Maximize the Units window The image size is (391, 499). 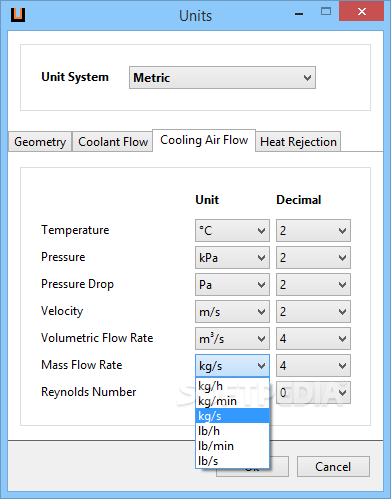(x=326, y=12)
